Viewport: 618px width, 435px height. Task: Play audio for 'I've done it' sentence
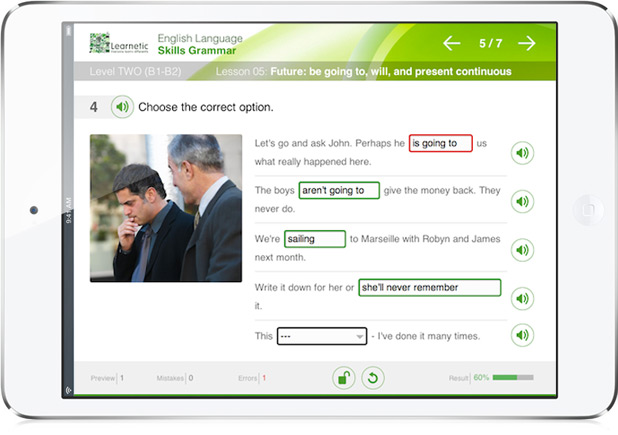[x=522, y=335]
